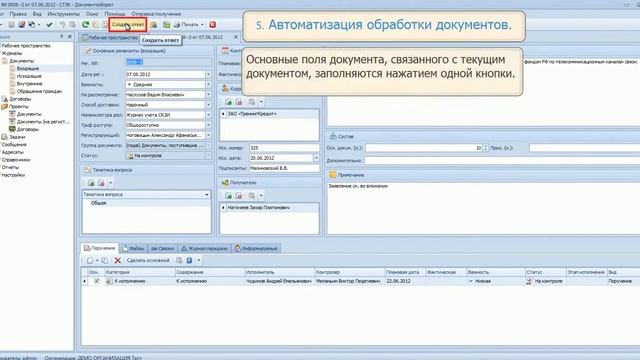This screenshot has height=360, width=640.
Task: Click copy icon next to new assignment
Action: pos(104,260)
